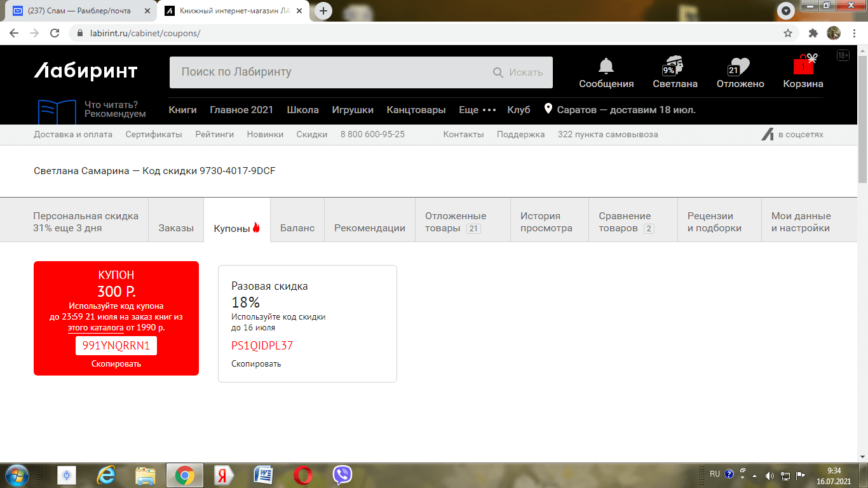The width and height of the screenshot is (868, 488).
Task: Open Chrome profile avatar
Action: pyautogui.click(x=834, y=33)
